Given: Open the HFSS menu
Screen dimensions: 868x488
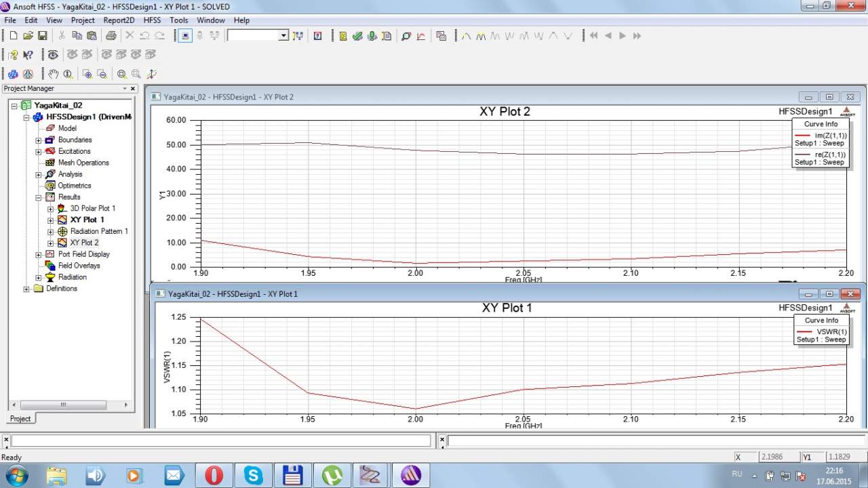Looking at the screenshot, I should tap(152, 20).
